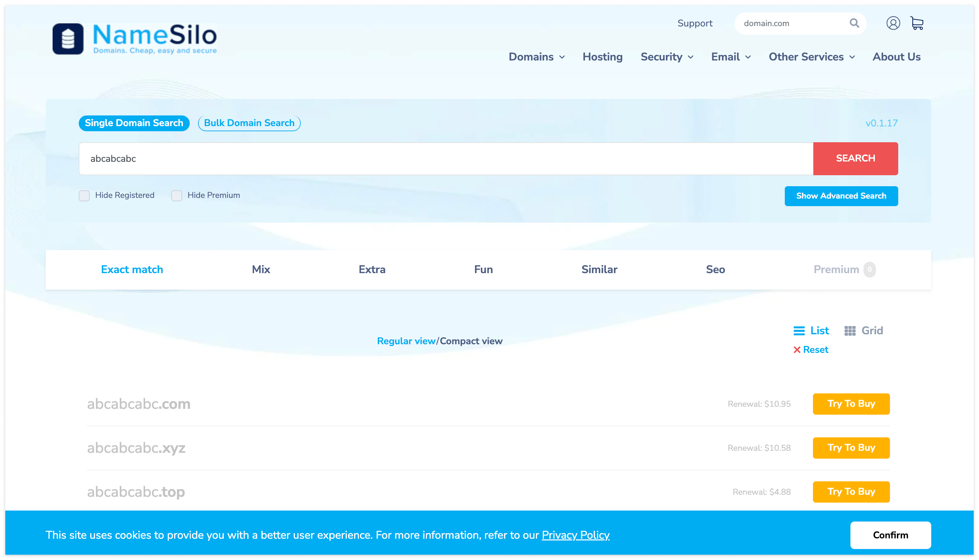Go to the Hosting menu item

(602, 57)
